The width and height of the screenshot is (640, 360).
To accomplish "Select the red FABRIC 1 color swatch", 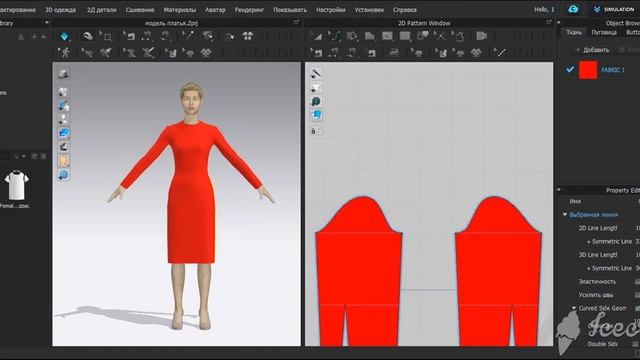I will click(588, 70).
